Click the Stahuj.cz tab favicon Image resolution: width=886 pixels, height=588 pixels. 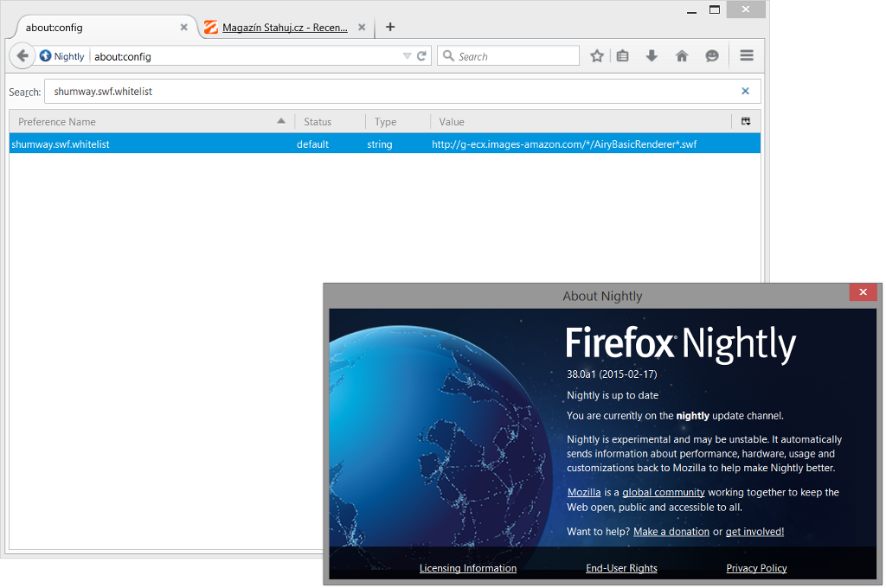click(211, 27)
